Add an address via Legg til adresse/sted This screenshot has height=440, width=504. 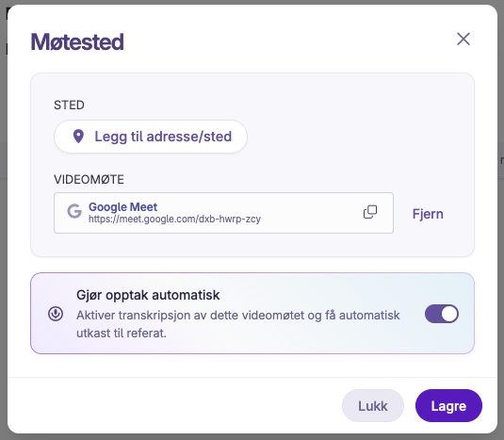[151, 137]
